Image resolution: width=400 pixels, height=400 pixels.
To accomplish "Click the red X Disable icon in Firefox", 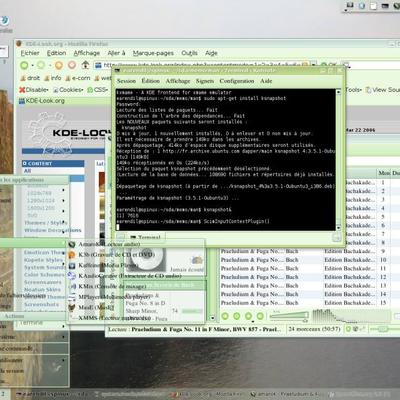I will pyautogui.click(x=22, y=90).
